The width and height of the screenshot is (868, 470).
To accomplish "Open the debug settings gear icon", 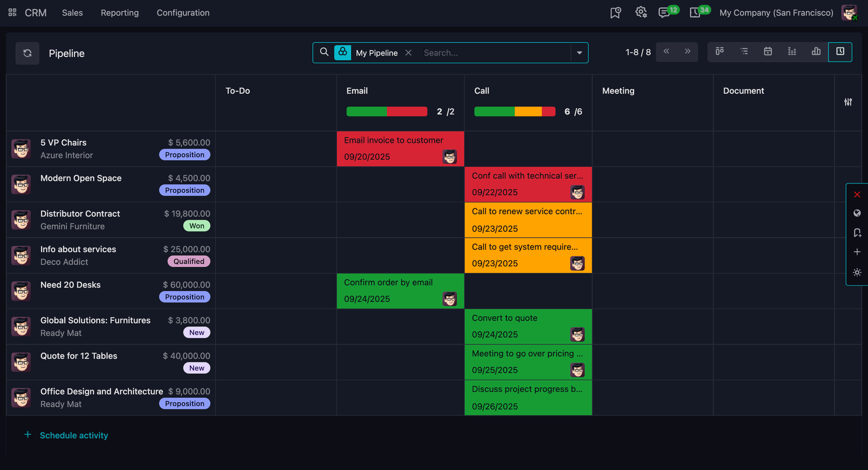I will coord(641,13).
